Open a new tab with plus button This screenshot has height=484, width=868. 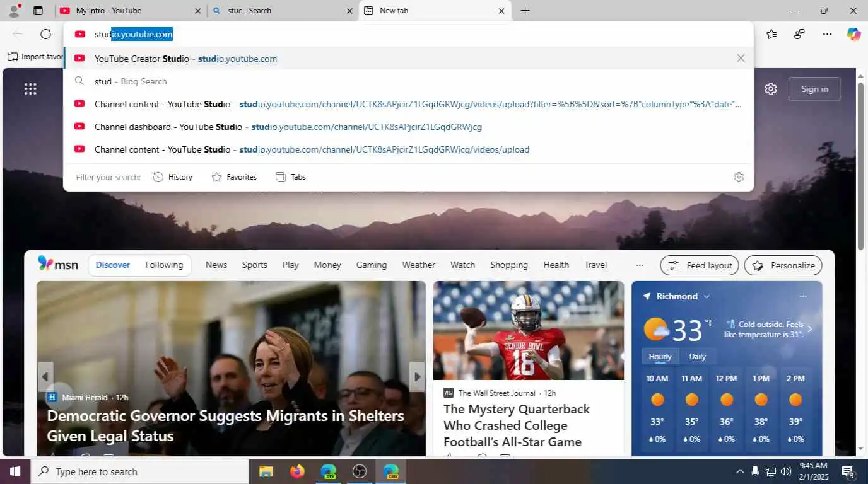[525, 11]
